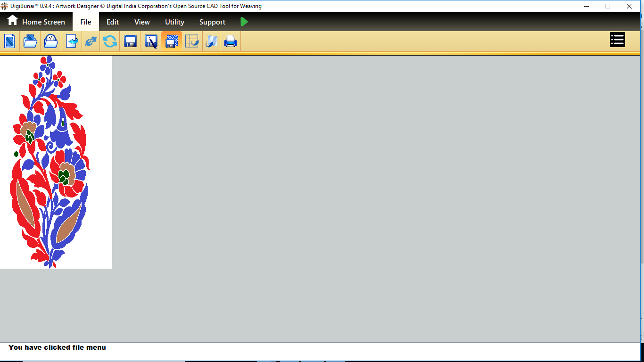Open the Utility menu
Viewport: 644px width, 362px height.
[x=174, y=22]
